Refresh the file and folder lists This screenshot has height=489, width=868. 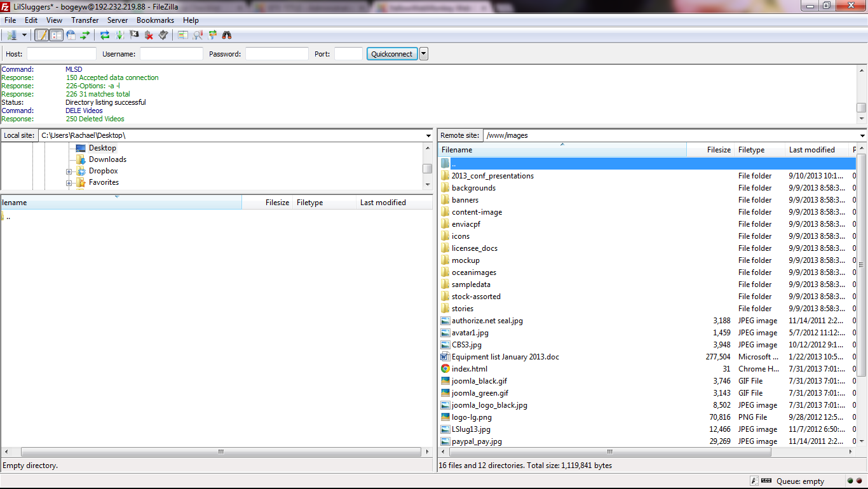point(105,35)
